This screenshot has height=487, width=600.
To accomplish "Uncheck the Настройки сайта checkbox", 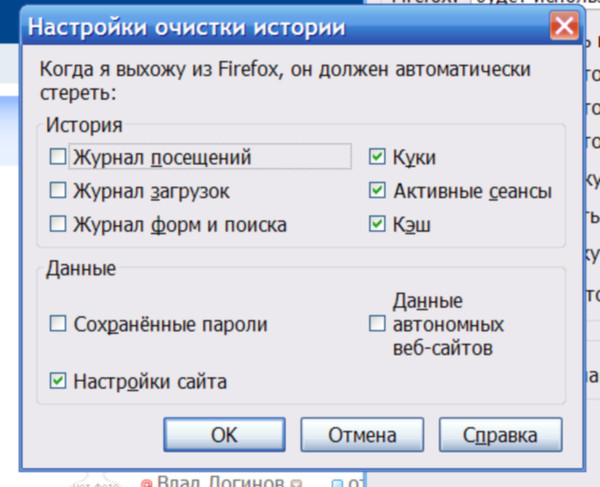I will 58,381.
